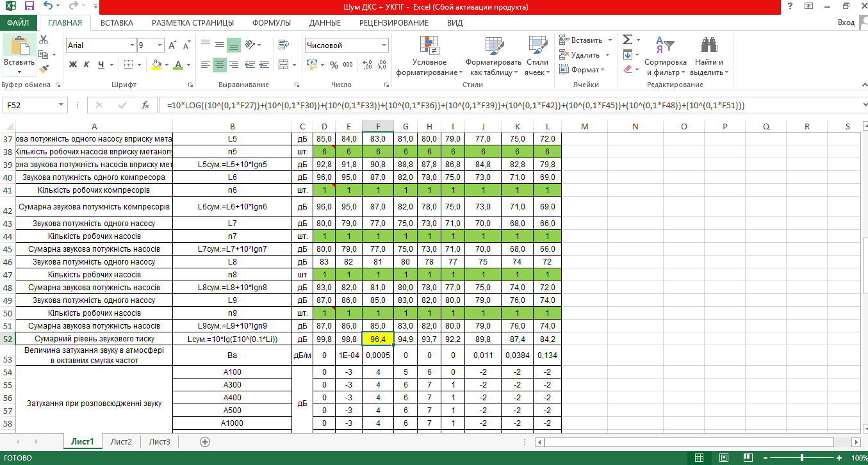
Task: Open Сортировка и фильтр tool
Action: [x=665, y=54]
